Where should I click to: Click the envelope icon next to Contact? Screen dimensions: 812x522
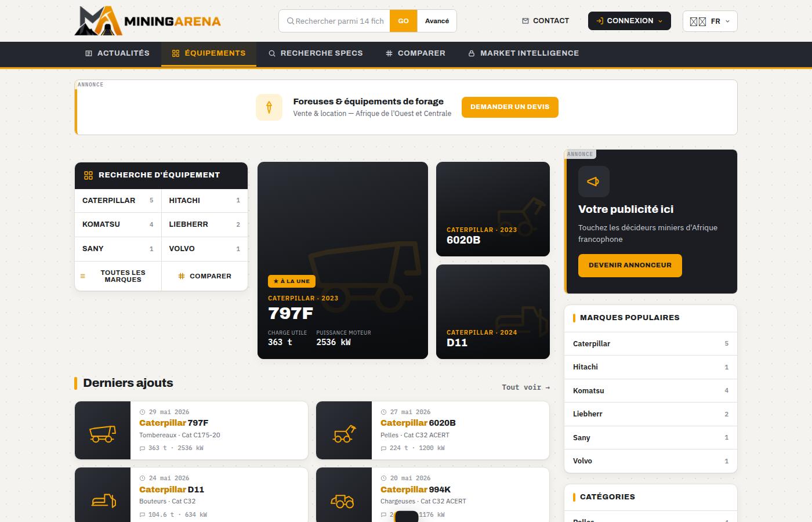click(525, 21)
